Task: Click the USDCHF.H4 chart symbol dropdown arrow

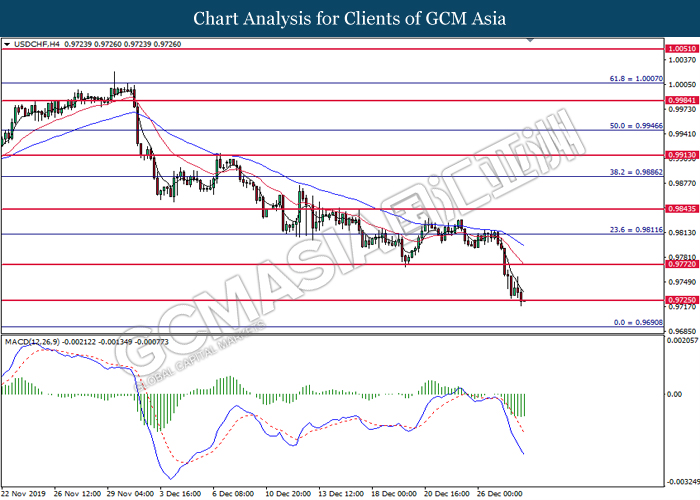Action: pyautogui.click(x=7, y=45)
